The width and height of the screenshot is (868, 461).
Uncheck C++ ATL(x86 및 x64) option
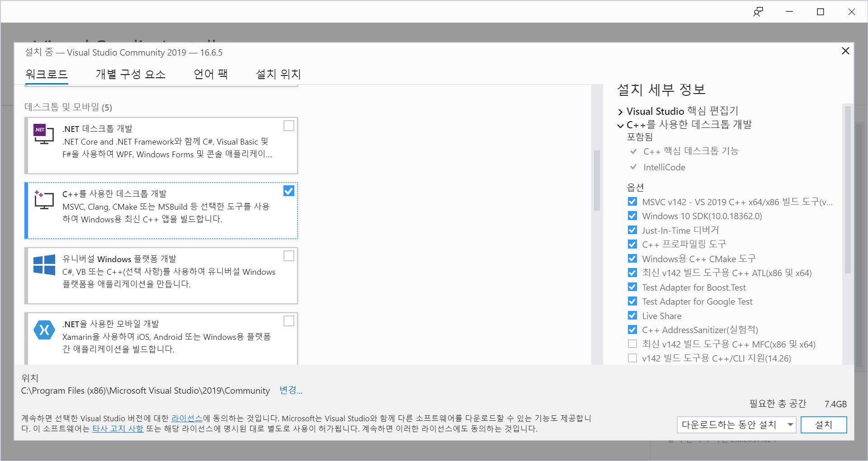coord(632,273)
